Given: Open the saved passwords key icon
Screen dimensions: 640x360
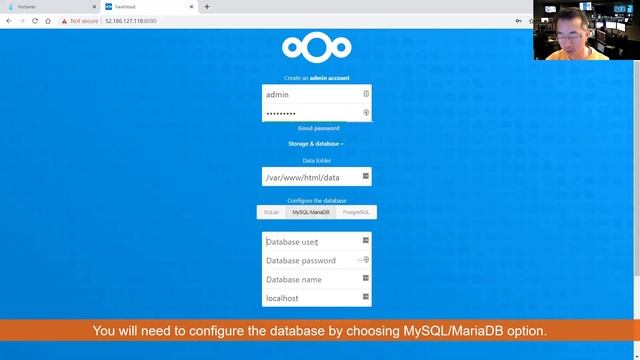Looking at the screenshot, I should (518, 21).
